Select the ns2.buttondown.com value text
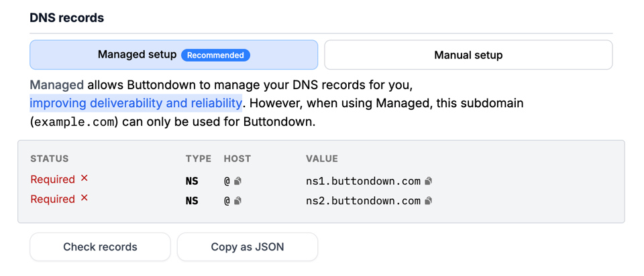The height and width of the screenshot is (276, 644). [x=363, y=200]
